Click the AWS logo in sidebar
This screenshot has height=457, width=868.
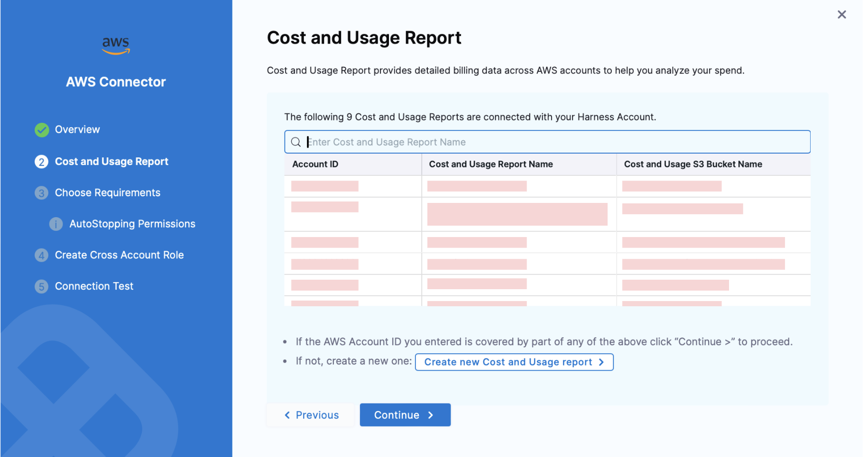click(116, 46)
